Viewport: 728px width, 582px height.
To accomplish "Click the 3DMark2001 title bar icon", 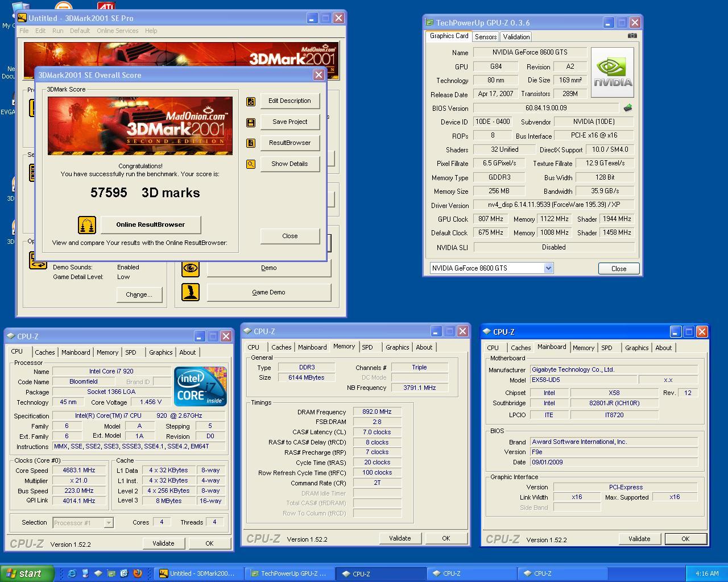I will 22,18.
